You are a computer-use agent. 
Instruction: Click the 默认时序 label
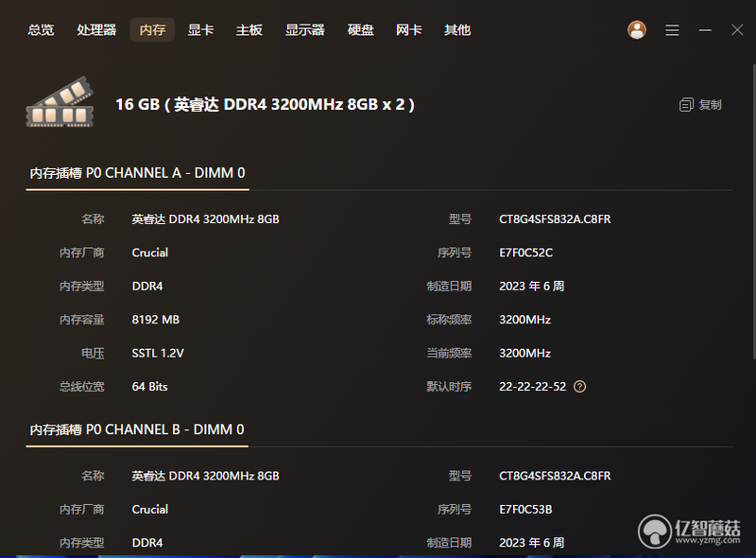(x=449, y=387)
